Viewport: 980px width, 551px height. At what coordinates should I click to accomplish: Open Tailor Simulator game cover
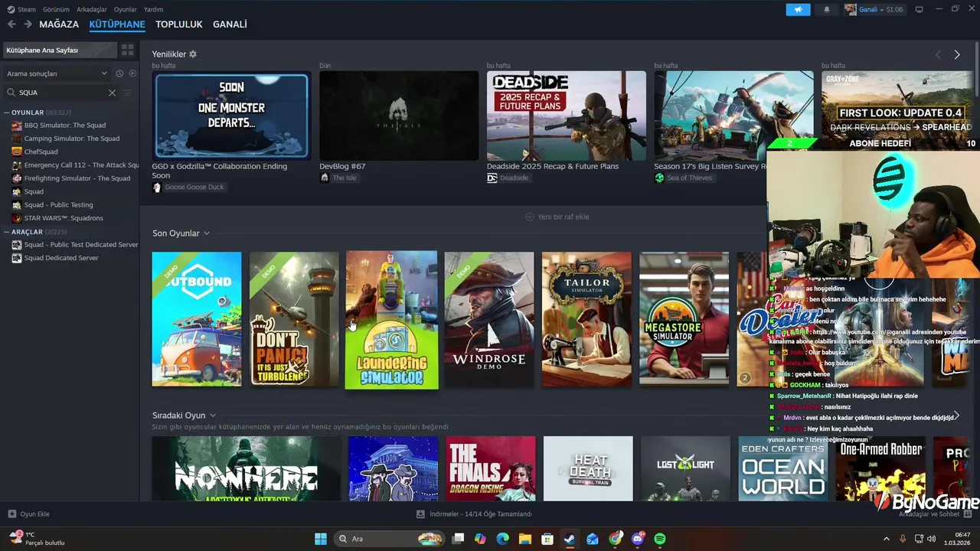(587, 319)
